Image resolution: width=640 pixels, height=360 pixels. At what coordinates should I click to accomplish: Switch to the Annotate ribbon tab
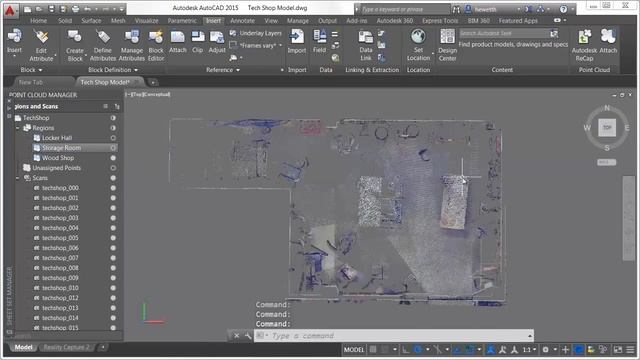pos(242,20)
